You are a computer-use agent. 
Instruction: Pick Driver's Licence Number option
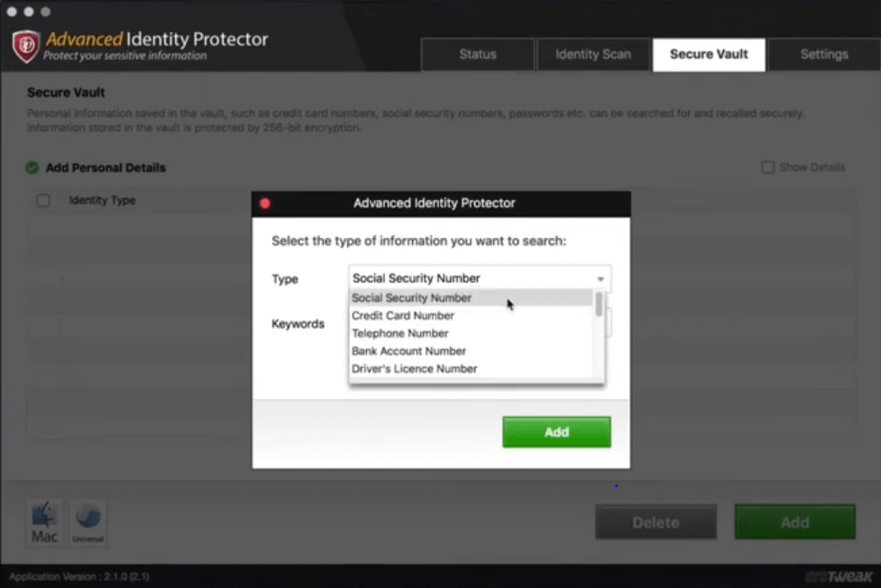471,369
